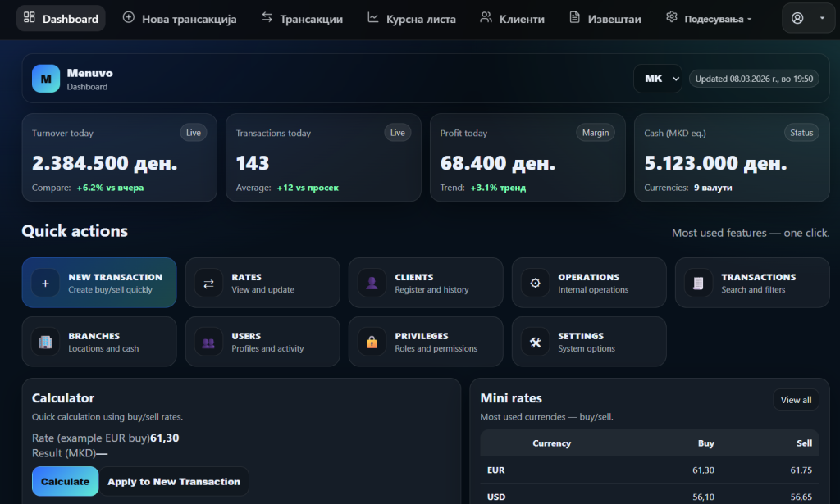840x504 pixels.
Task: Click the plus icon on New Transaction tile
Action: [45, 284]
